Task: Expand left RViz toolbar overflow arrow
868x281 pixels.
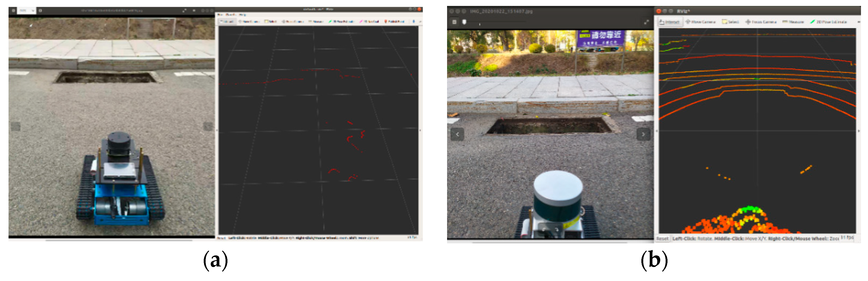Action: [x=420, y=22]
